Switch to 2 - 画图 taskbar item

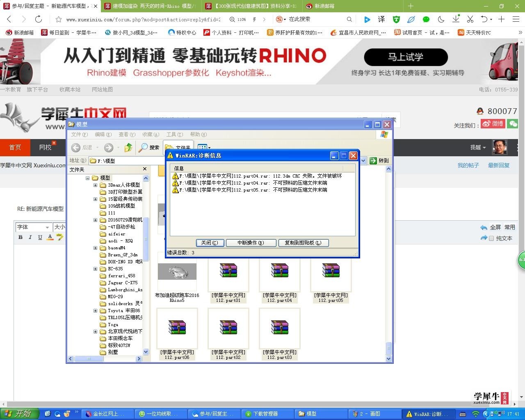(375, 414)
